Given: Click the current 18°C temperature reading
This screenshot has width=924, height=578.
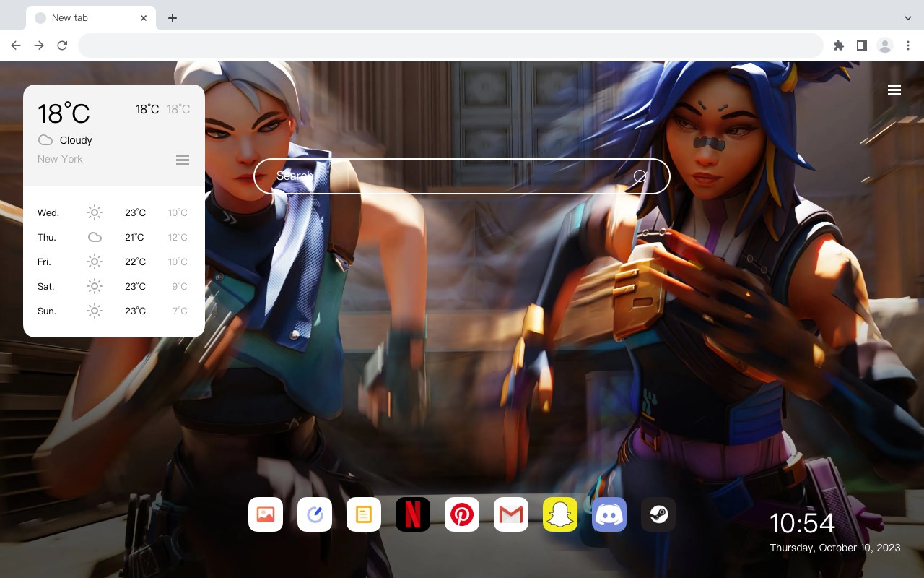Looking at the screenshot, I should 64,113.
